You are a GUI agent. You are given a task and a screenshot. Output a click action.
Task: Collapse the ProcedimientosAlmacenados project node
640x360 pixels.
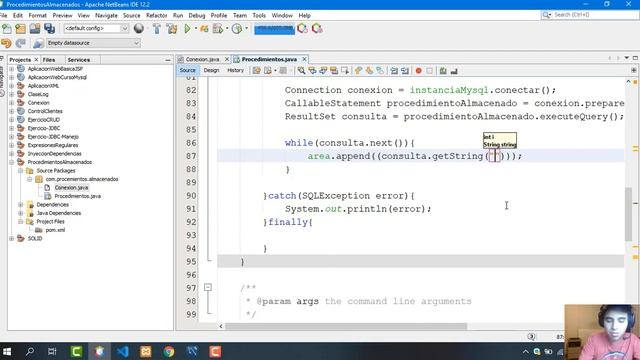point(11,162)
